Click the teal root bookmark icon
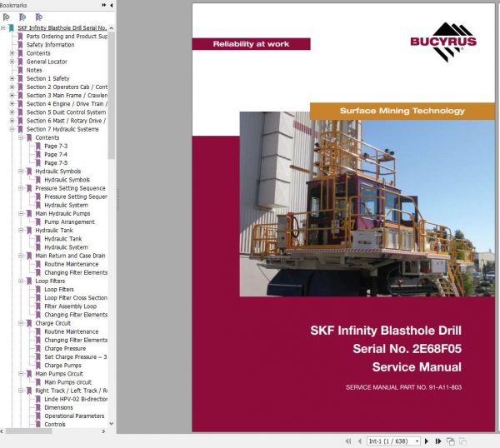The width and height of the screenshot is (500, 448). coord(11,28)
